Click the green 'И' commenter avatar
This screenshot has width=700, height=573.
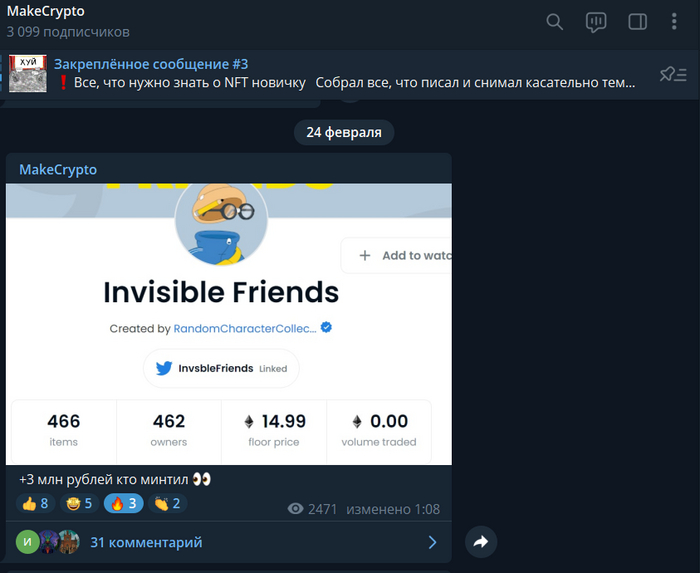pyautogui.click(x=27, y=542)
